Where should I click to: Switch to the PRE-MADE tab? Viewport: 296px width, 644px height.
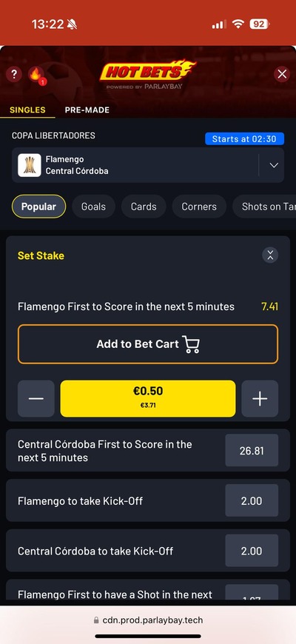click(87, 110)
